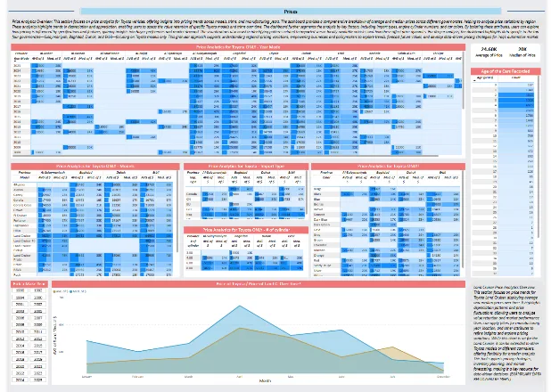Select year 2024 in the year slicer
This screenshot has width=551, height=392.
[x=20, y=380]
